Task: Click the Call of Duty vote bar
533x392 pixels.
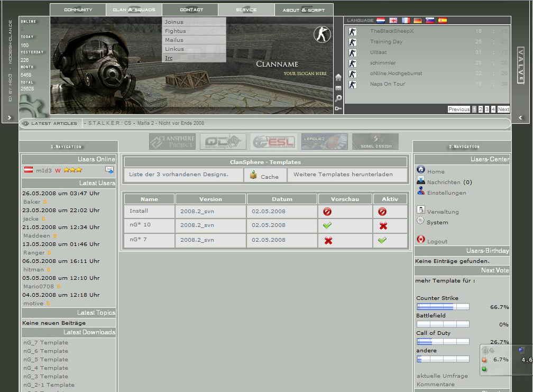Action: click(x=443, y=341)
